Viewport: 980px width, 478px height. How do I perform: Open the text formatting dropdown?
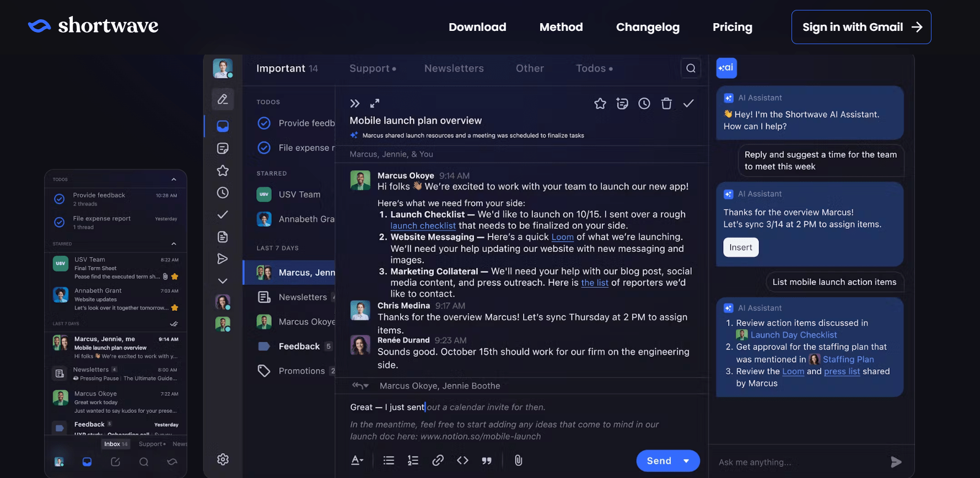click(x=357, y=460)
